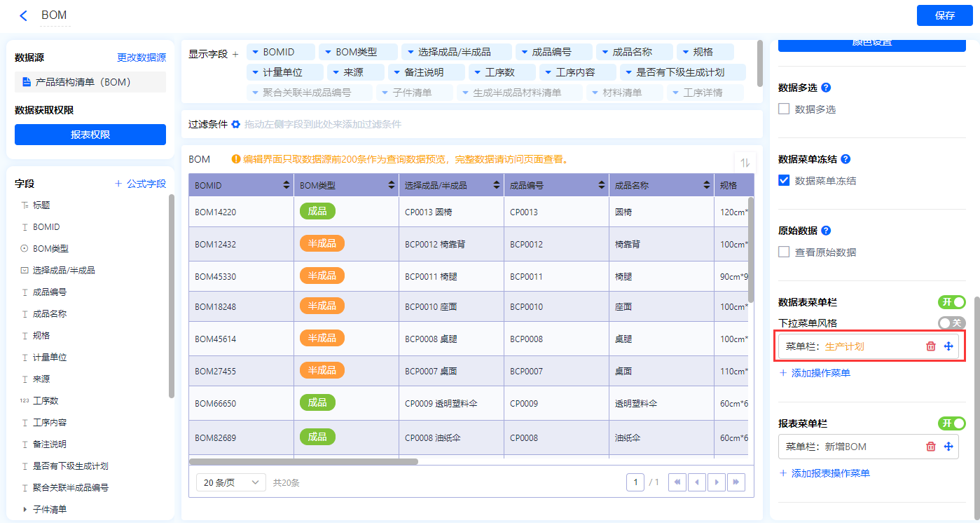Image resolution: width=980 pixels, height=523 pixels.
Task: Click the sort toggle icon above the table
Action: (745, 162)
